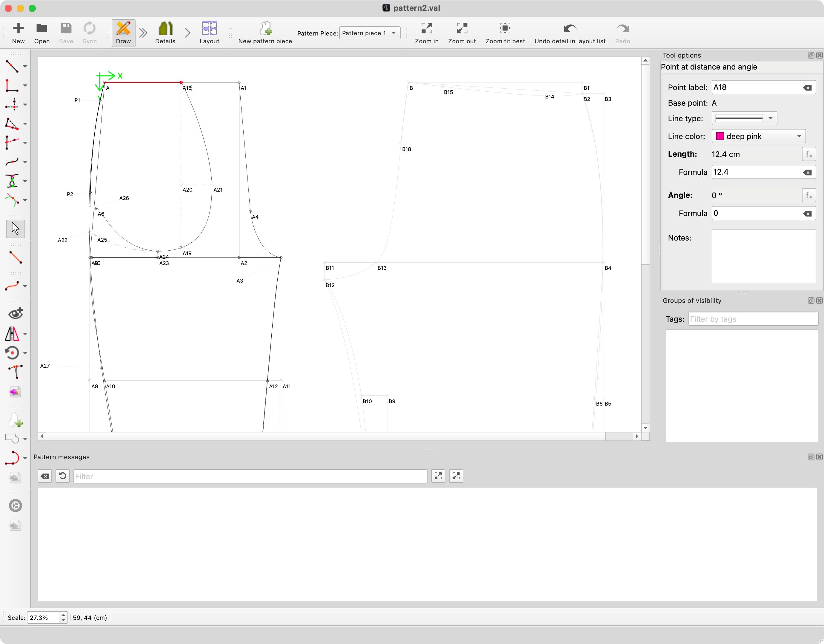This screenshot has height=644, width=824.
Task: Select the right-angle point tool
Action: click(12, 86)
